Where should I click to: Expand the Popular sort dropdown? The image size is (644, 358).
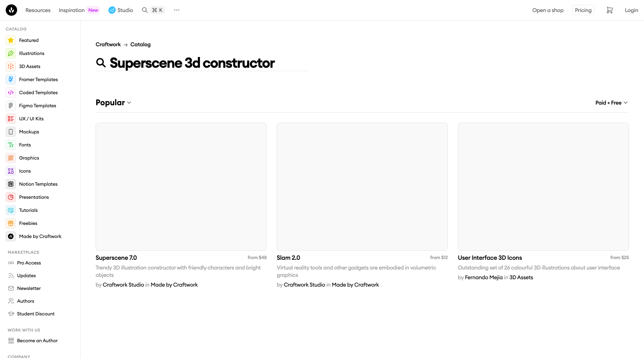point(113,103)
